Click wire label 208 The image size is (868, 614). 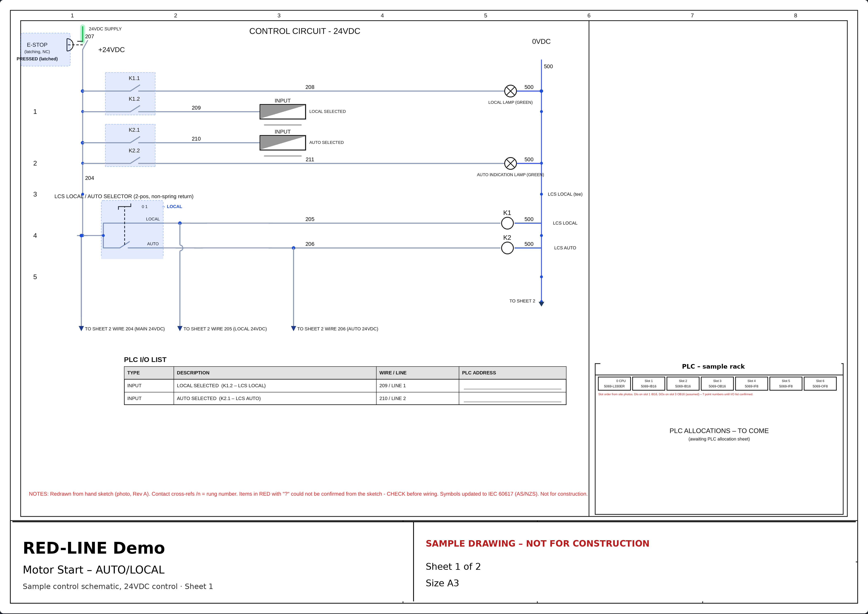coord(310,87)
